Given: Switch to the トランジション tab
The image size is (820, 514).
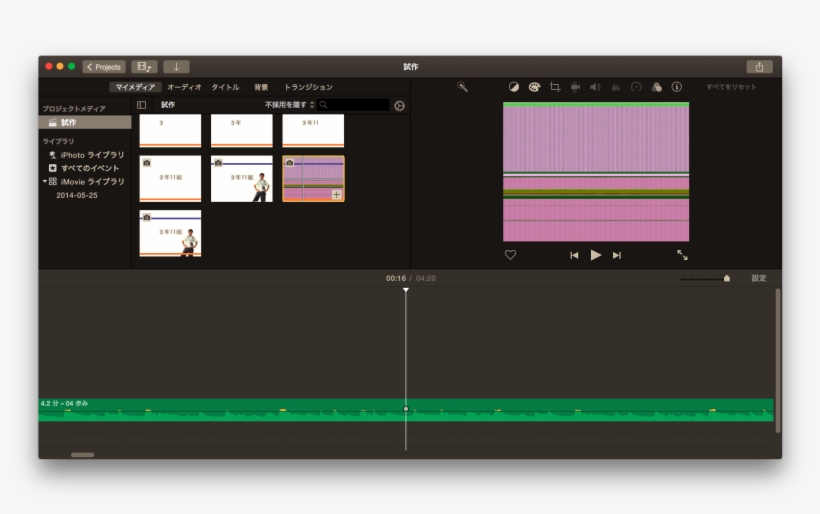Looking at the screenshot, I should (308, 87).
